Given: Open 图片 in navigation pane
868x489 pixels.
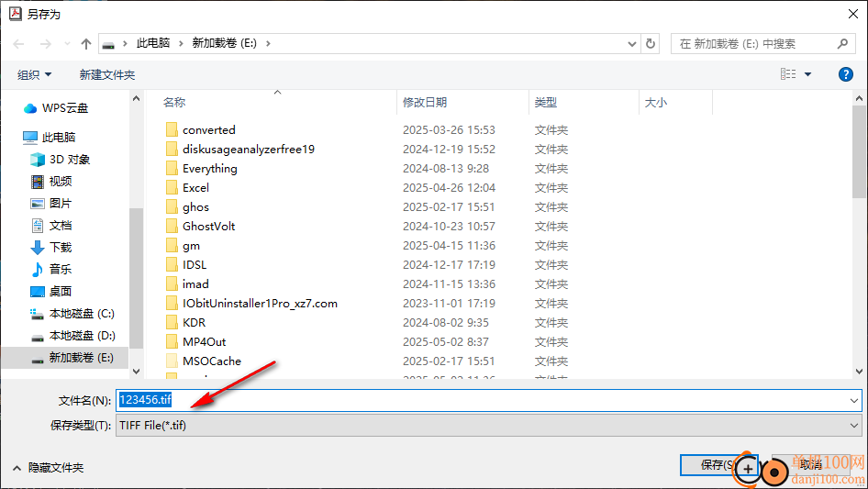Looking at the screenshot, I should (x=51, y=204).
